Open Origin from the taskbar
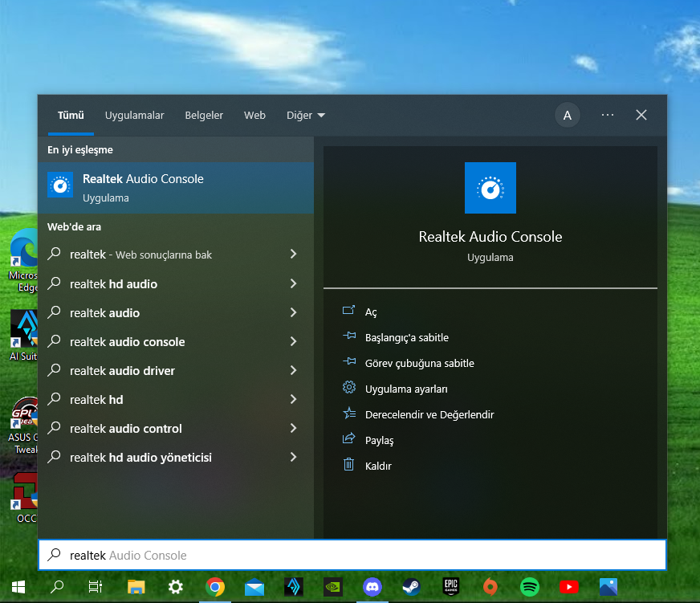 [490, 587]
